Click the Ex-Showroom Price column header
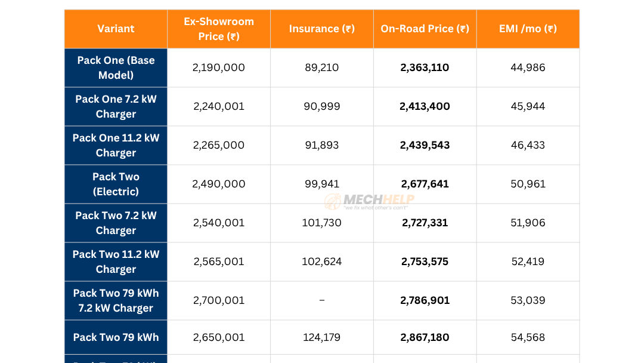The width and height of the screenshot is (644, 363). [219, 29]
